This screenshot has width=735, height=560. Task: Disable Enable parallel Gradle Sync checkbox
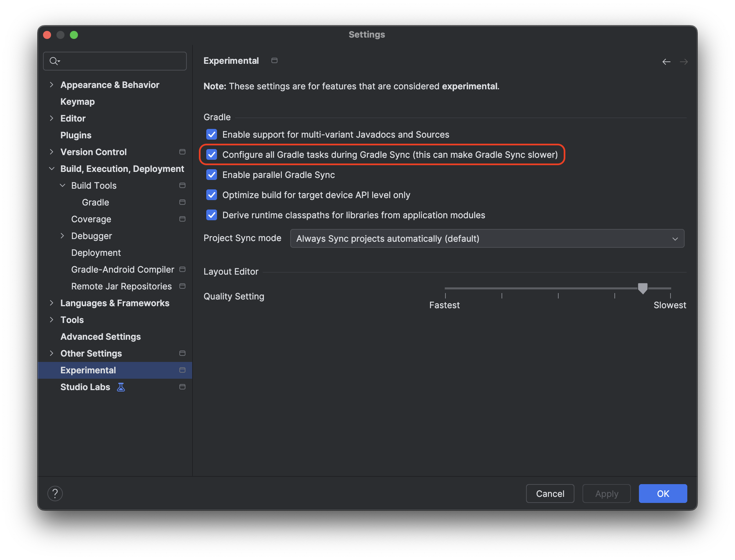212,175
